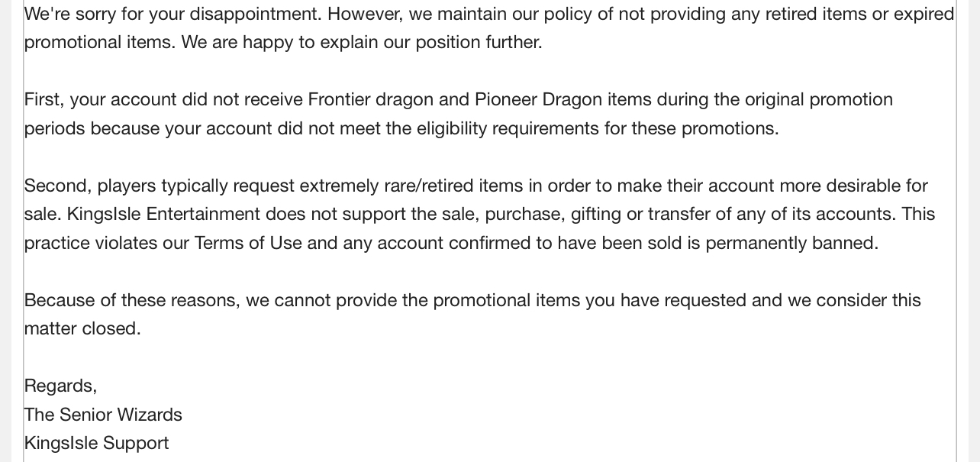Screen dimensions: 980x462
Task: Select the "Pioneer Dragon" item name
Action: click(x=537, y=99)
